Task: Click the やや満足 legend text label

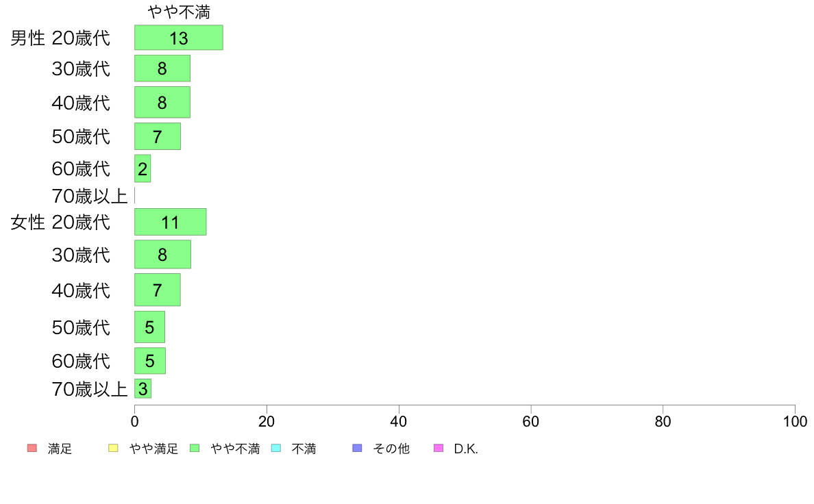Action: tap(153, 449)
